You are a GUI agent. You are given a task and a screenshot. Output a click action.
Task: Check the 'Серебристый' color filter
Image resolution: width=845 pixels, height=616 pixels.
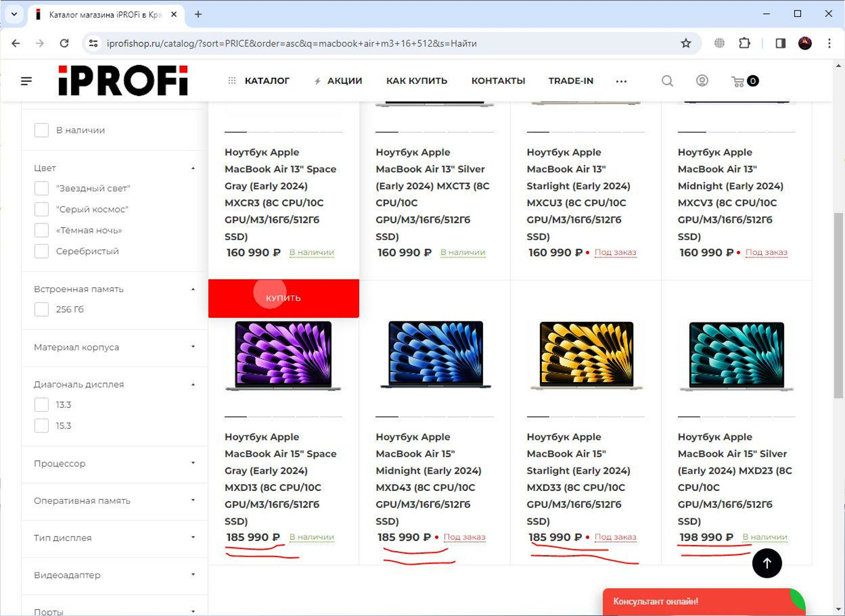pyautogui.click(x=41, y=251)
